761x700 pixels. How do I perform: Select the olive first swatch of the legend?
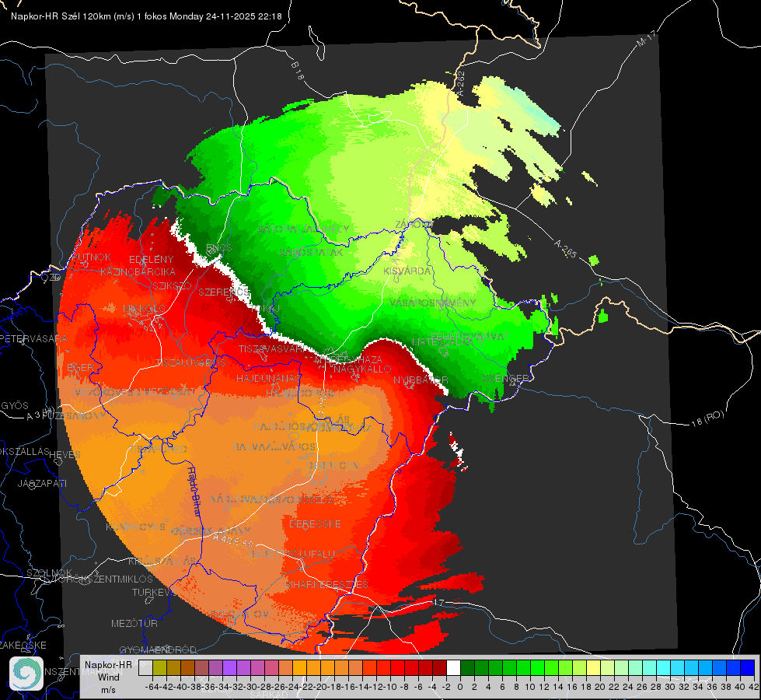tap(159, 667)
